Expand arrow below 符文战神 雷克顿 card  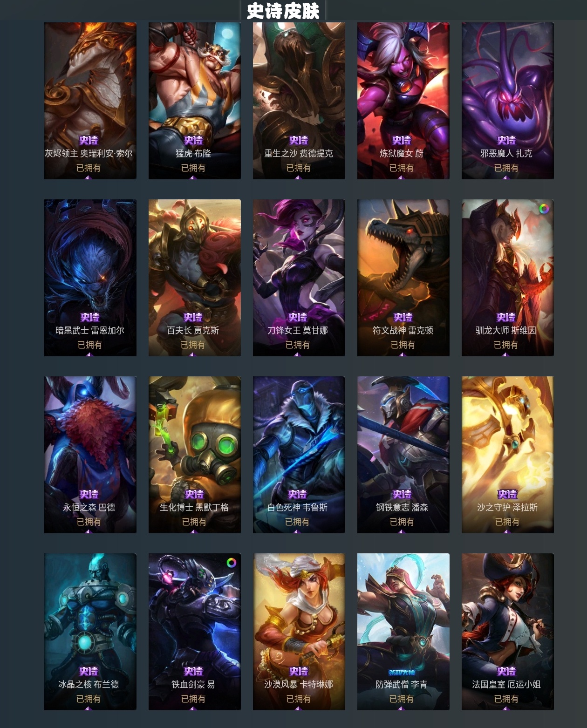pyautogui.click(x=403, y=354)
